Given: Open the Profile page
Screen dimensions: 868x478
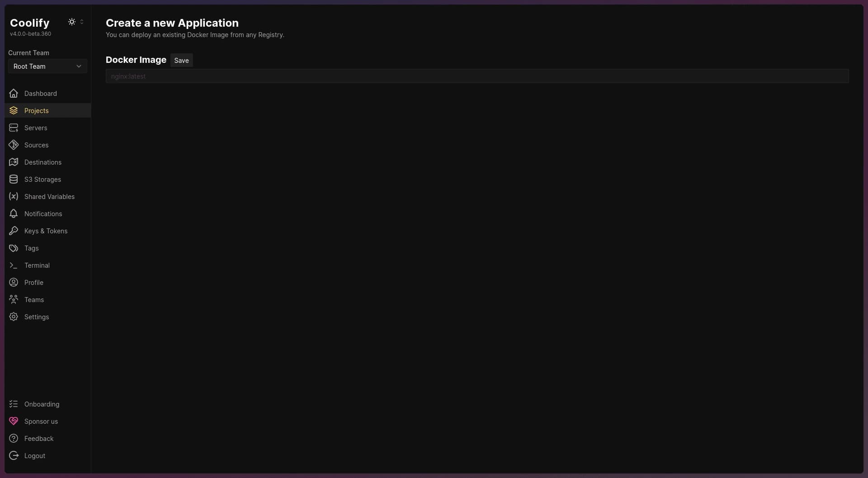Looking at the screenshot, I should 47,282.
